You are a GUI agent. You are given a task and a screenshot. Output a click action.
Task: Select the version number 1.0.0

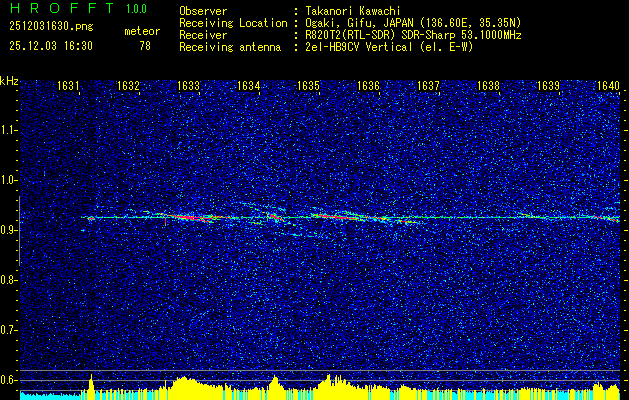click(136, 9)
